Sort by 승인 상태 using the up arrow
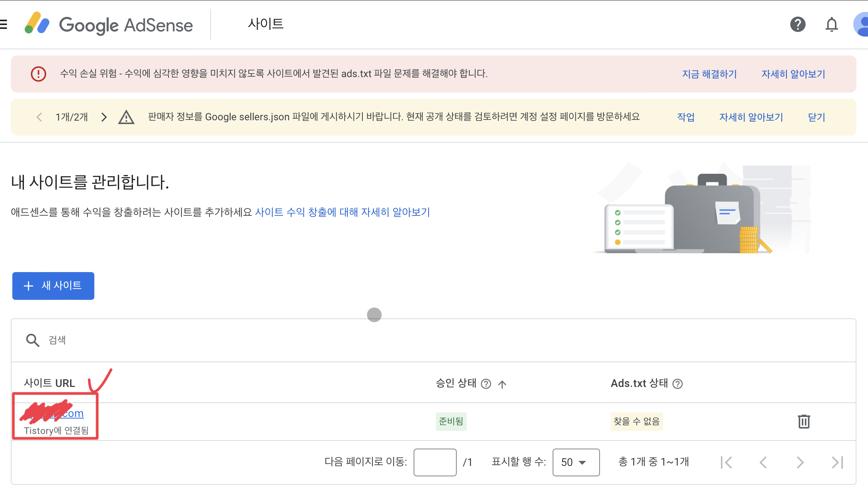Viewport: 868px width, 501px height. click(502, 384)
